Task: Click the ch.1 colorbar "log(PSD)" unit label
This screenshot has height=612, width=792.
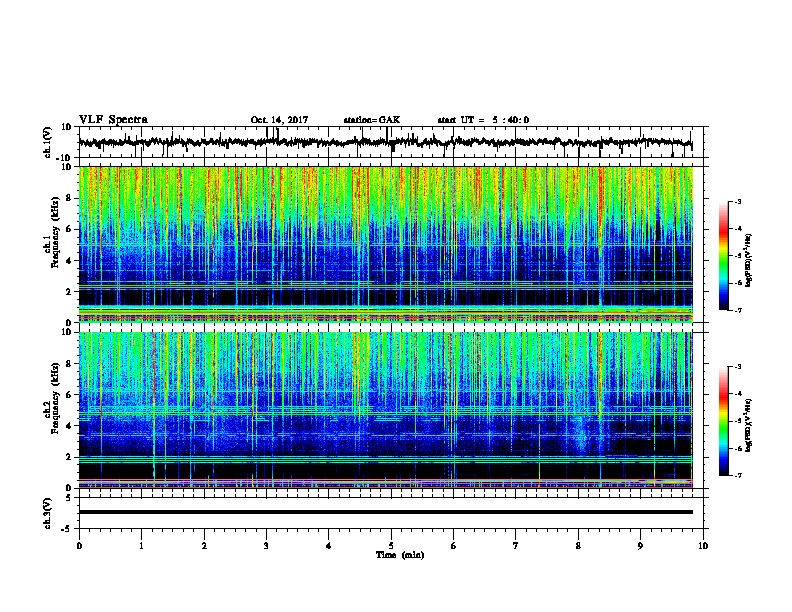Action: tap(749, 260)
